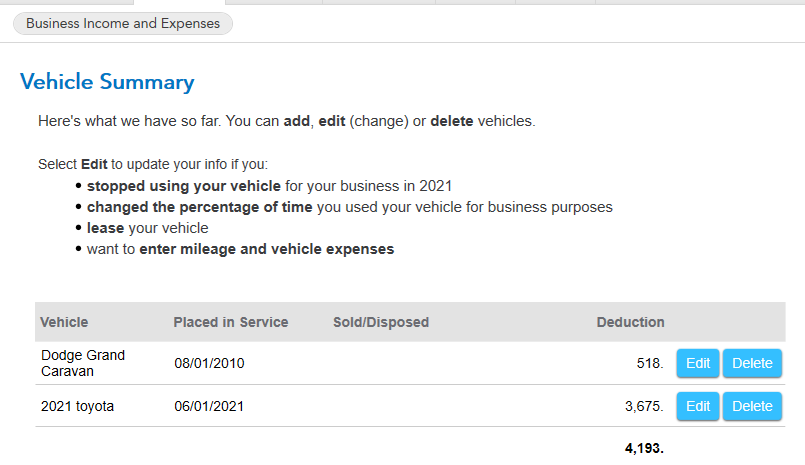Select the 2021 toyota vehicle name
Image resolution: width=805 pixels, height=465 pixels.
[x=78, y=406]
